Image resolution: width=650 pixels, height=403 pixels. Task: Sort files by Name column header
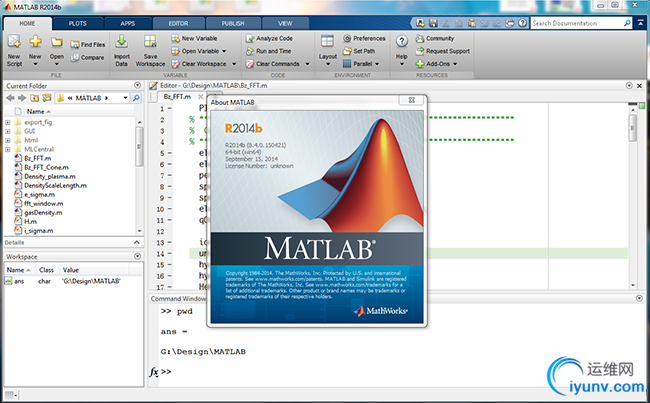(x=38, y=112)
